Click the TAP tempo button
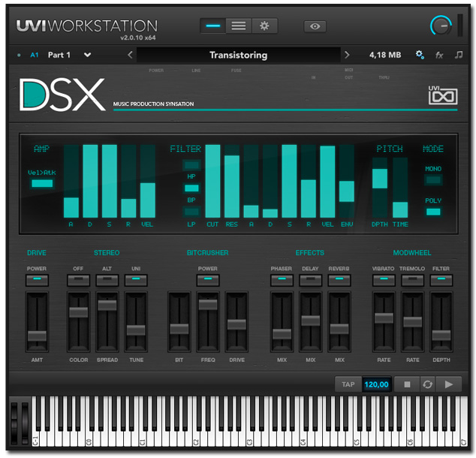476x458 pixels. (x=348, y=384)
